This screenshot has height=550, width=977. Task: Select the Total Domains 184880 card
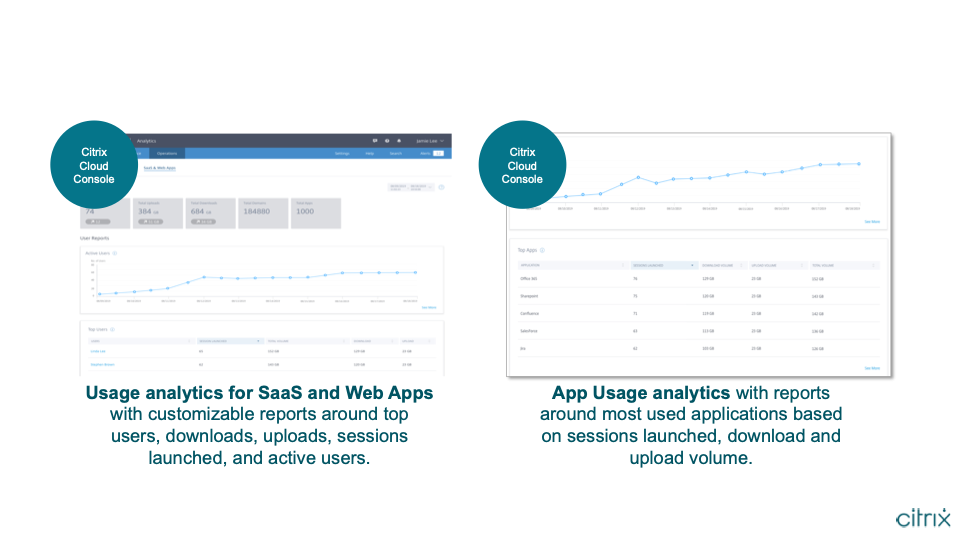pyautogui.click(x=263, y=213)
